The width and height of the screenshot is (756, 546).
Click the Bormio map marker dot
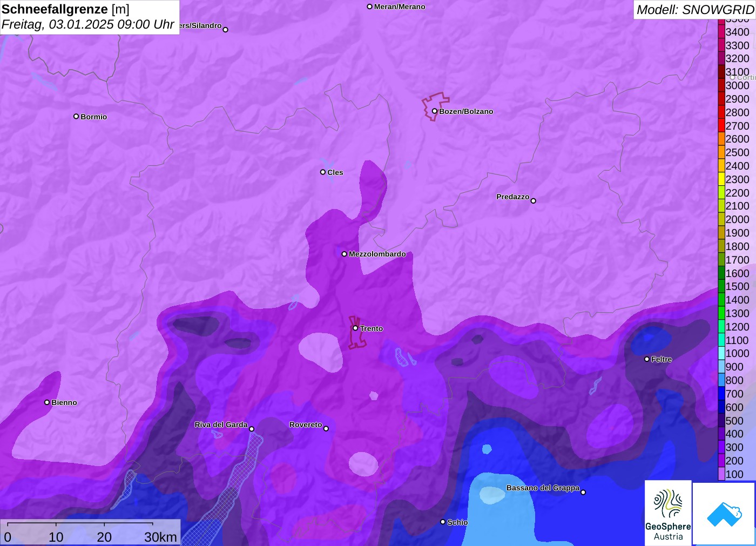(x=76, y=116)
